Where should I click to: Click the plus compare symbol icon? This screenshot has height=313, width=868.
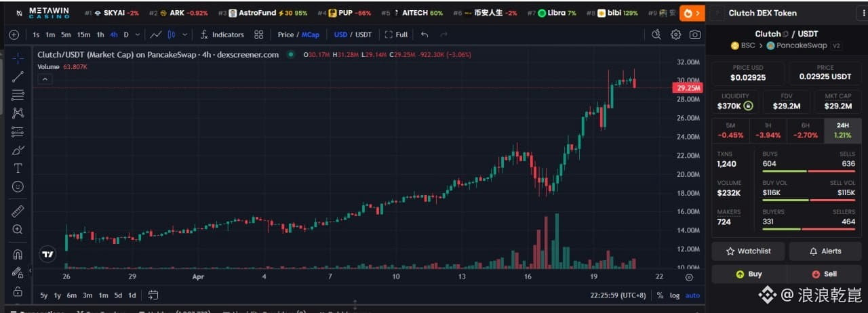point(14,35)
